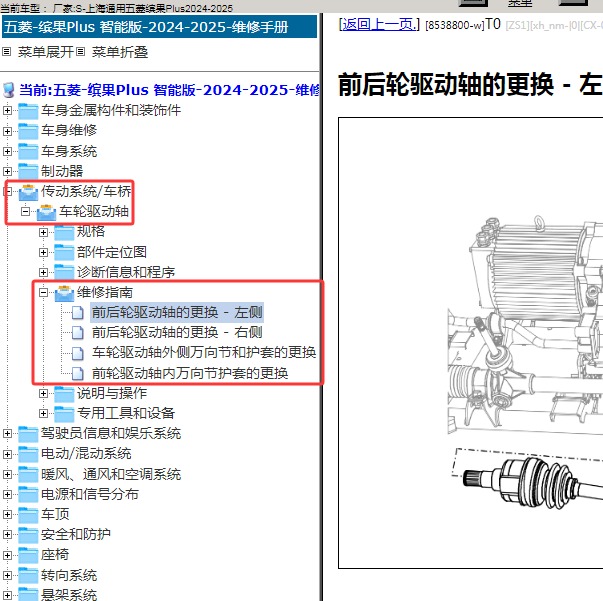Expand the 安全和防护 tree node
This screenshot has width=603, height=601.
[7, 534]
